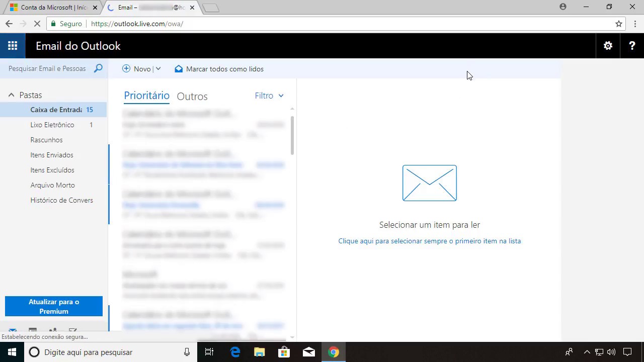Click Atualizar para o Premium
Screen dimensions: 644x362
click(x=54, y=306)
